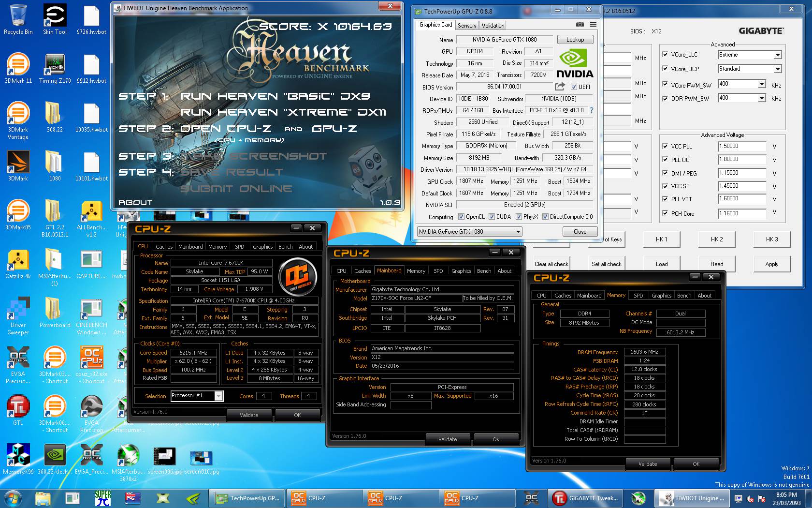Open GPU-Z hamburger menu icon
The image size is (812, 508).
(x=593, y=24)
